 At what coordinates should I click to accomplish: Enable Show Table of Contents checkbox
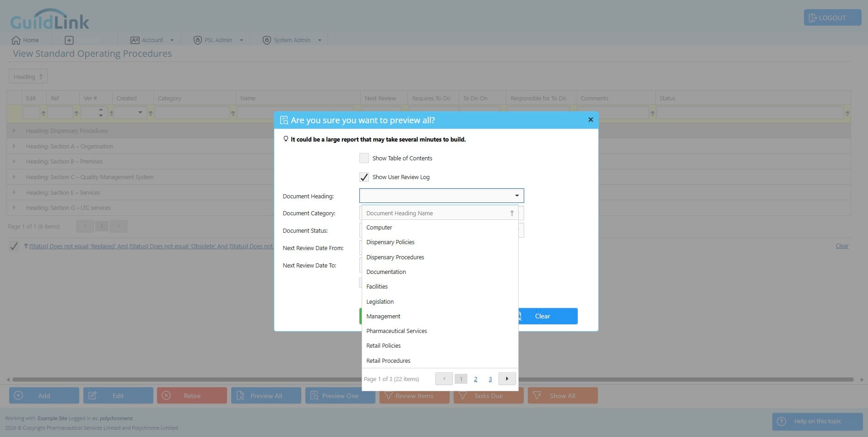click(364, 158)
